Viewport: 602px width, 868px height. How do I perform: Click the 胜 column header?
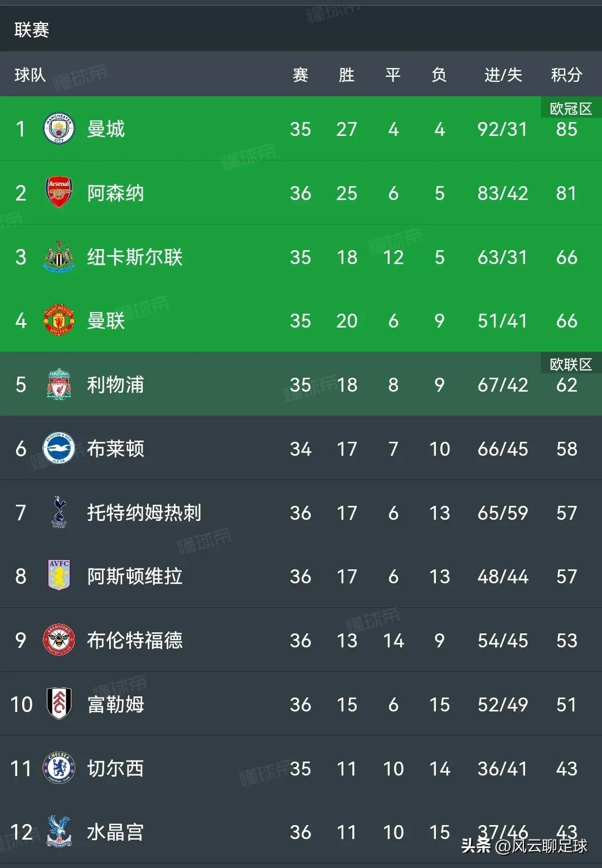[x=347, y=75]
